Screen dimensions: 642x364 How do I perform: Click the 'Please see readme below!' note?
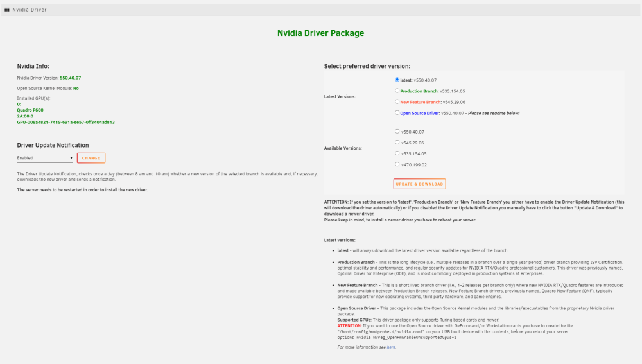pos(493,113)
